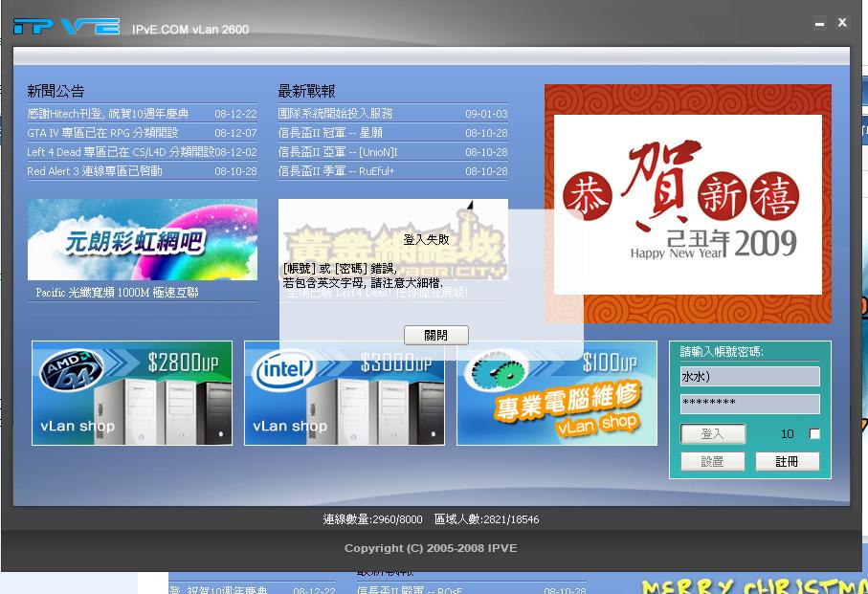Toggle the checkbox next to 10
The image size is (868, 594).
point(814,433)
